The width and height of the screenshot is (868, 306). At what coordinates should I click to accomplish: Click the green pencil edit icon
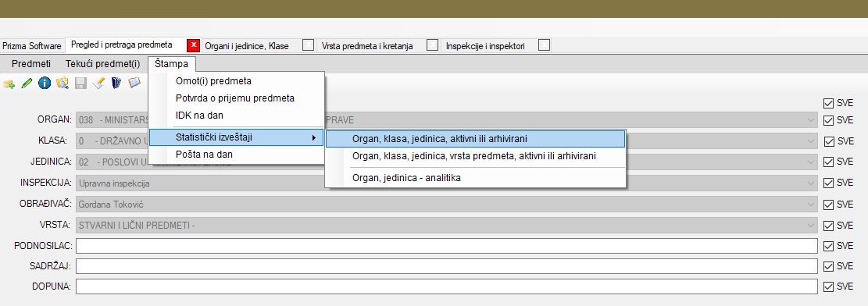(27, 84)
